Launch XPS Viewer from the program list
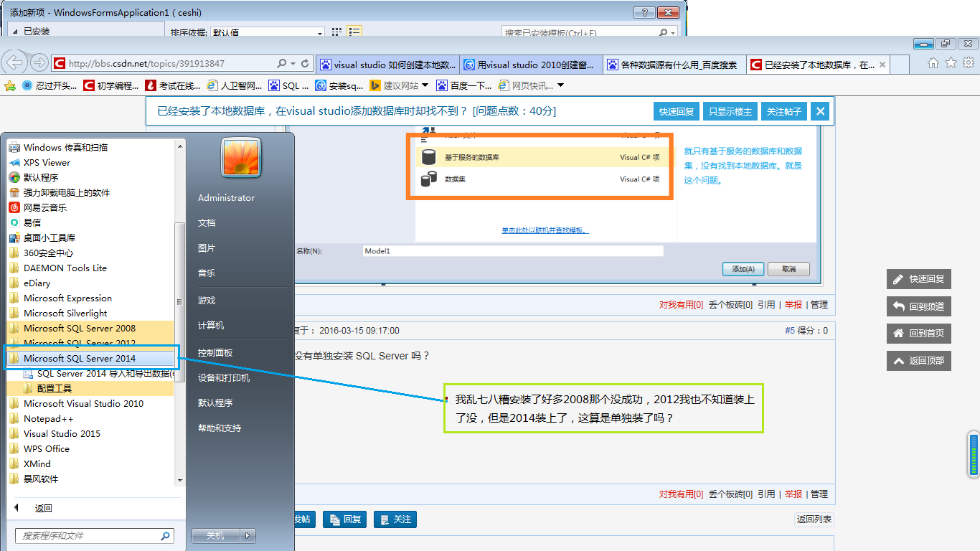This screenshot has height=551, width=980. tap(40, 162)
